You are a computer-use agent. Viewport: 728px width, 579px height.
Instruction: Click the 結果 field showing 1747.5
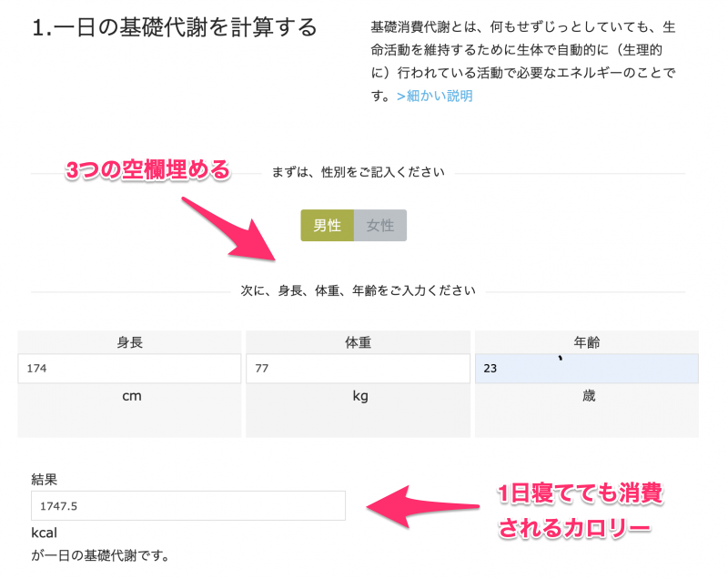(188, 506)
